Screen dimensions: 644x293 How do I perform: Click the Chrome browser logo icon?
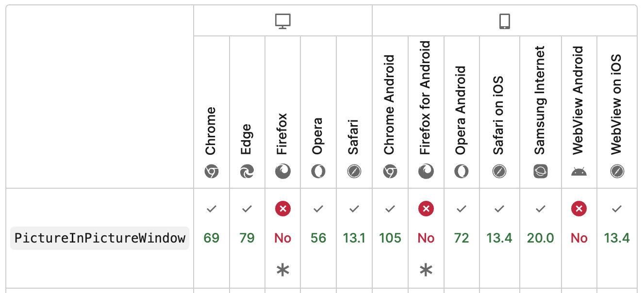click(212, 171)
